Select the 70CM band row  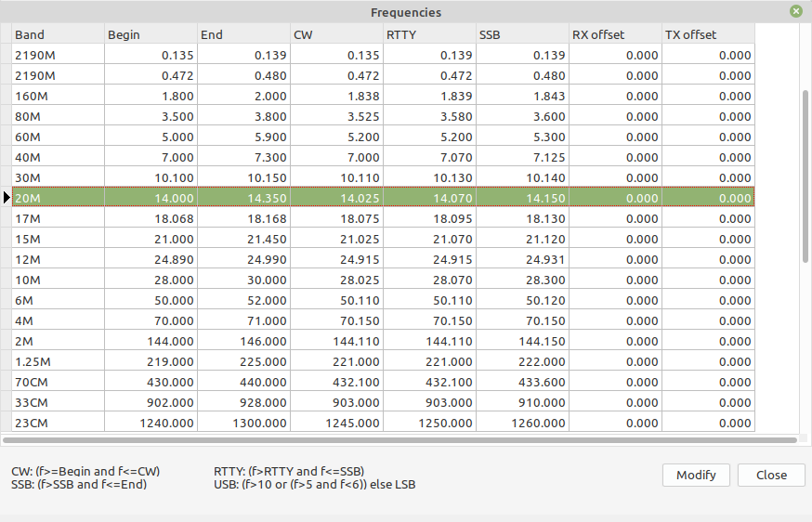click(383, 382)
